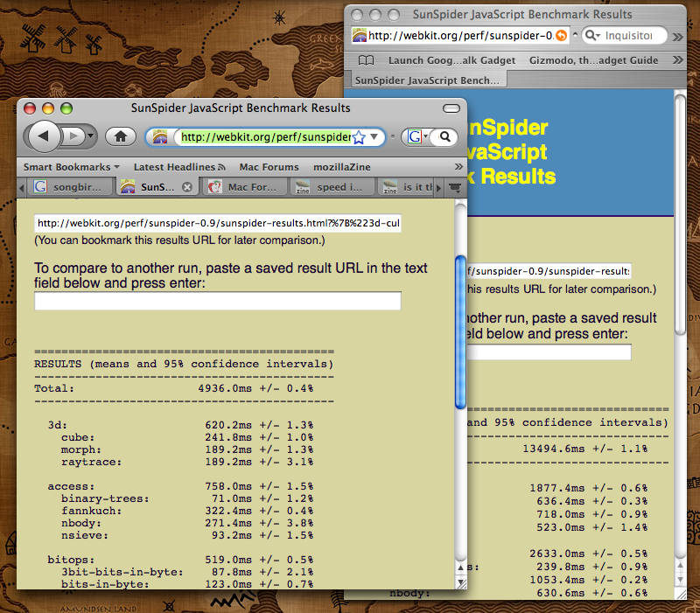Show more Firefox bookmarks chevron
This screenshot has width=700, height=613.
click(458, 166)
